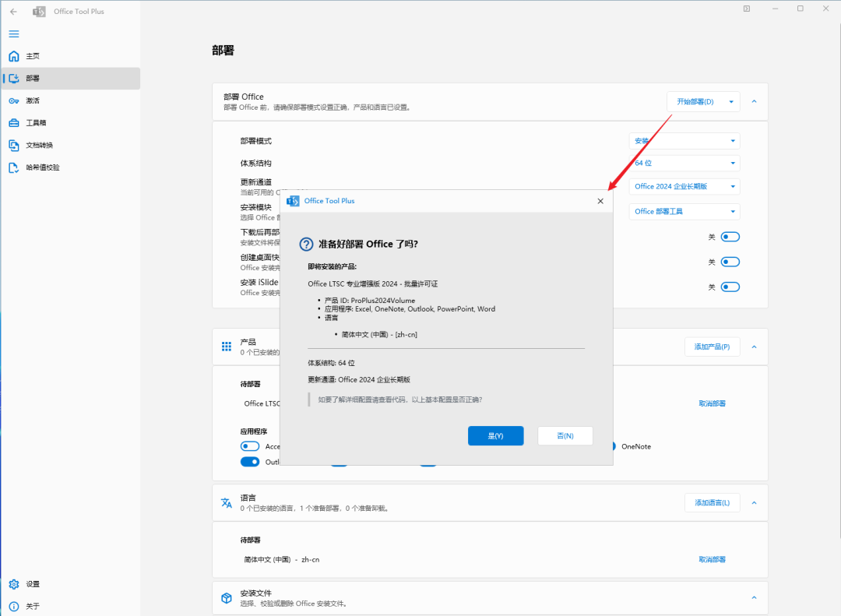Open the 文档转换 document conversion page
Screen dimensions: 841x616
pos(39,145)
